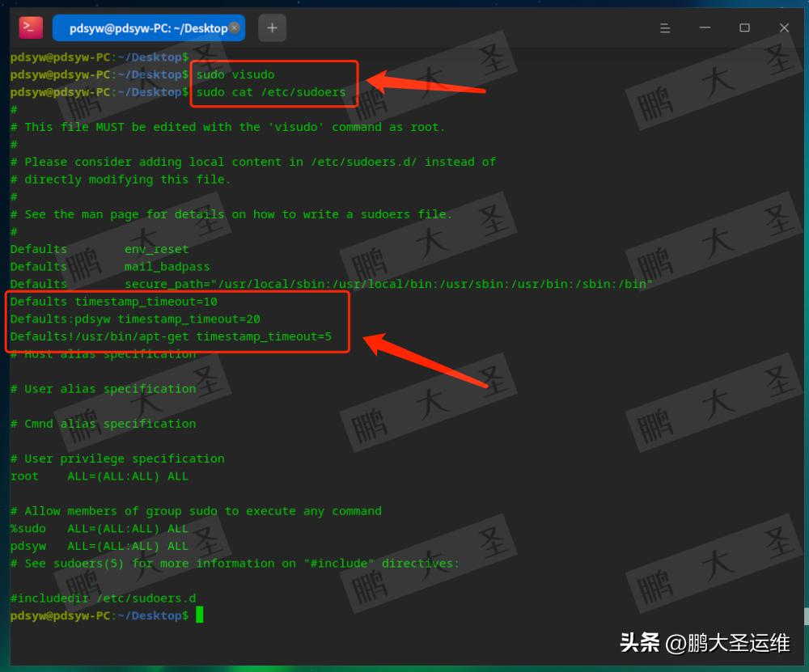This screenshot has width=809, height=672.
Task: Click '#includedir /etc/sudoers.d' line
Action: click(x=104, y=598)
